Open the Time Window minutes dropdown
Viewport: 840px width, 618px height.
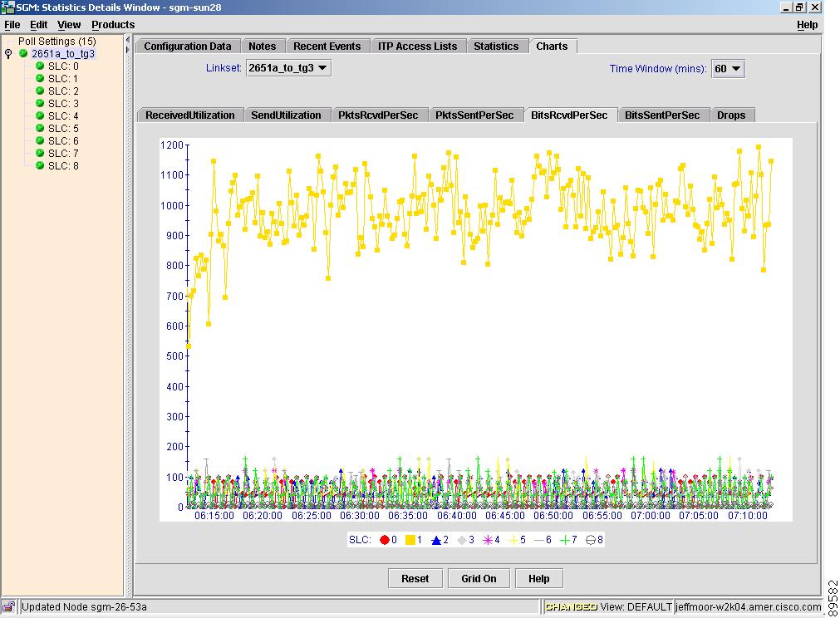pos(728,69)
